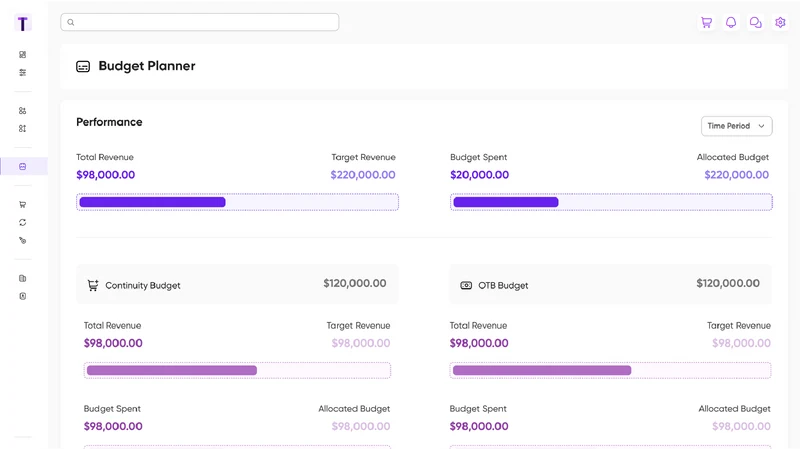800x450 pixels.
Task: Click the Time Period chevron arrow
Action: pyautogui.click(x=761, y=126)
